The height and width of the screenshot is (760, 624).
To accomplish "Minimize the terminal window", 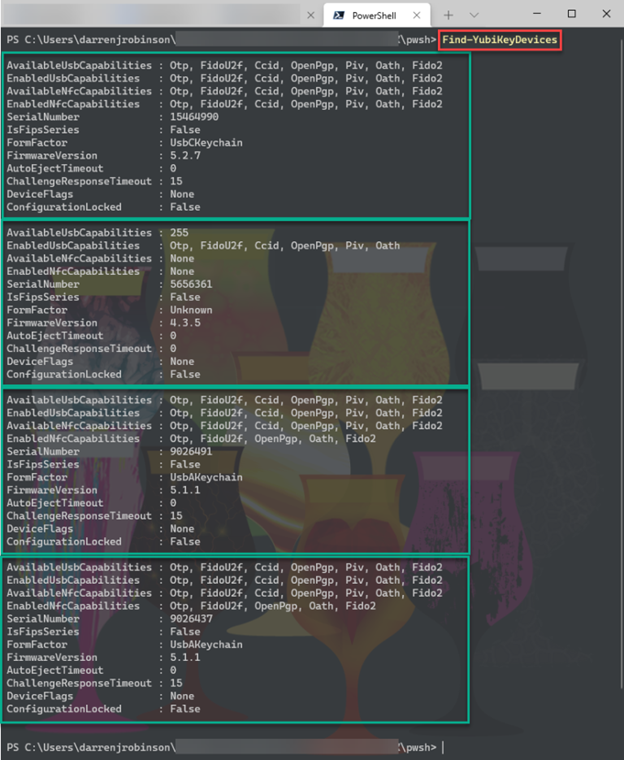I will (537, 14).
